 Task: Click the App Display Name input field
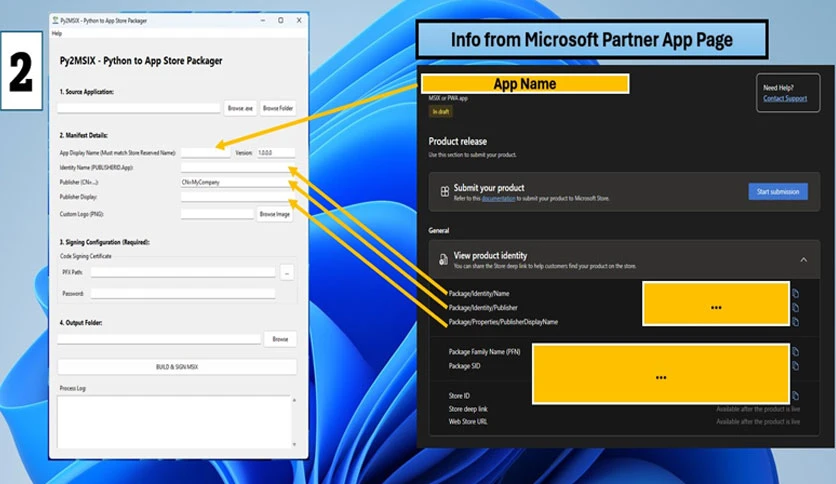pos(206,153)
